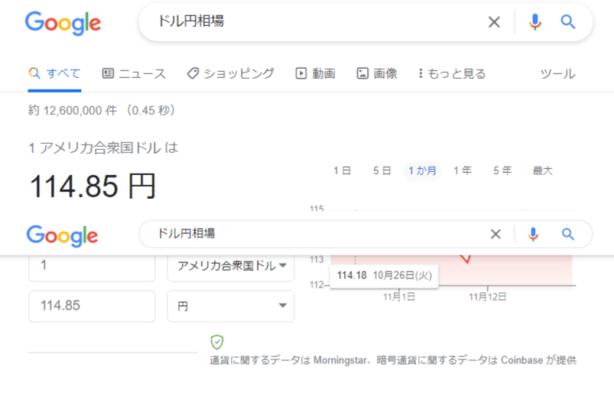Click the lower sticky-header Google logo
Image resolution: width=614 pixels, height=400 pixels.
[x=62, y=235]
